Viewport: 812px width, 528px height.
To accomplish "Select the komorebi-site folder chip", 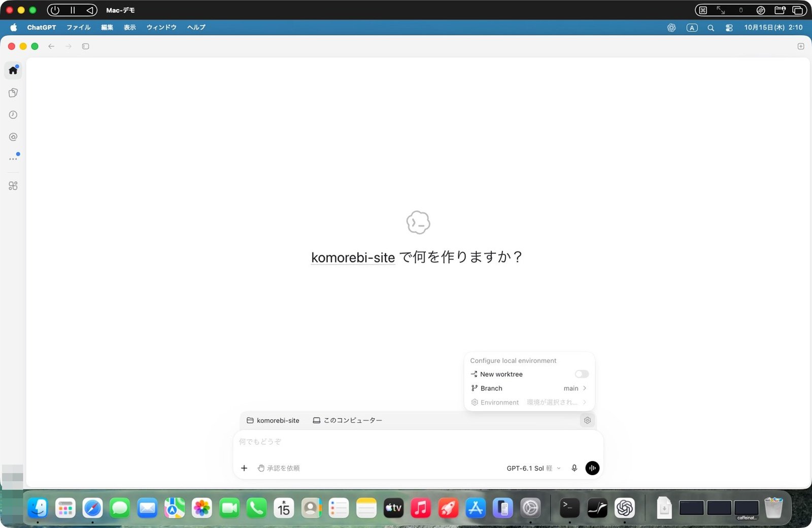I will [273, 420].
